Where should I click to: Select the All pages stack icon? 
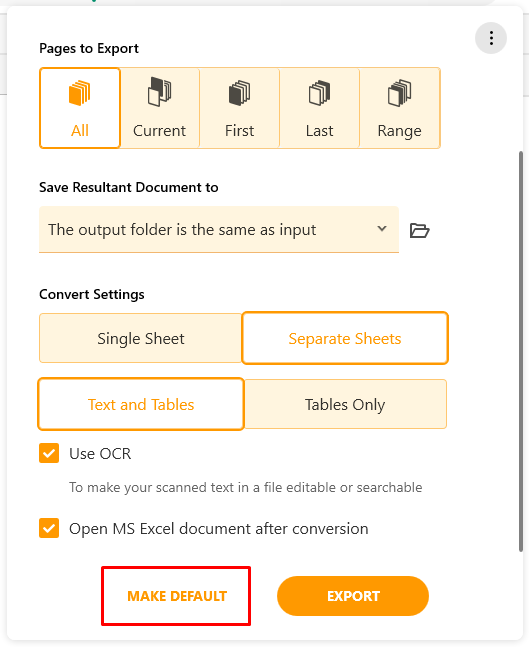(x=79, y=93)
